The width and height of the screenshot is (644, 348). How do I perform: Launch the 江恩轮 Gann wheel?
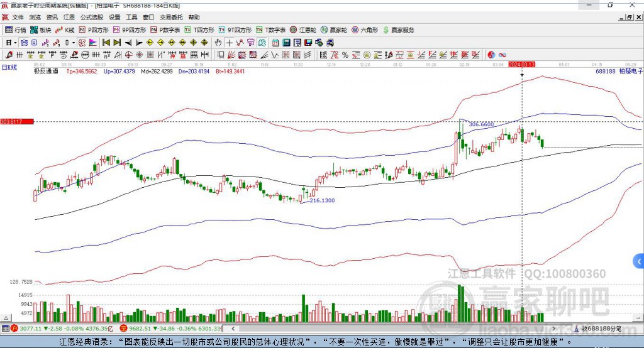pos(303,30)
